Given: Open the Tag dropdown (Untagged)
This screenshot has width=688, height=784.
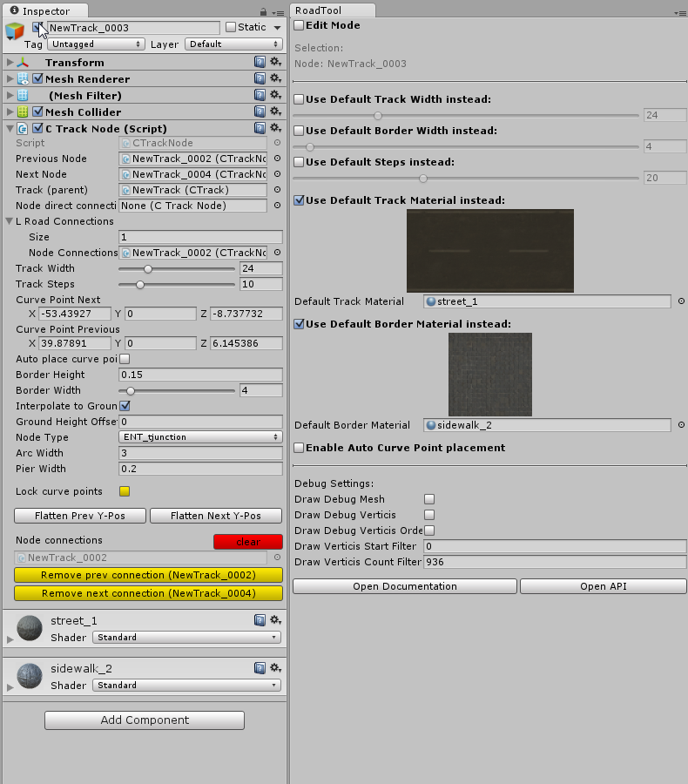Looking at the screenshot, I should [96, 44].
